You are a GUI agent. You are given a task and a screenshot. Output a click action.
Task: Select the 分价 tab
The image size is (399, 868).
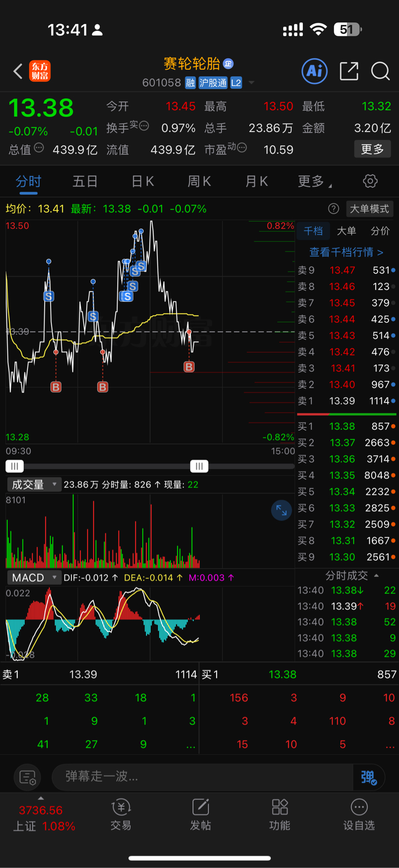click(x=380, y=231)
